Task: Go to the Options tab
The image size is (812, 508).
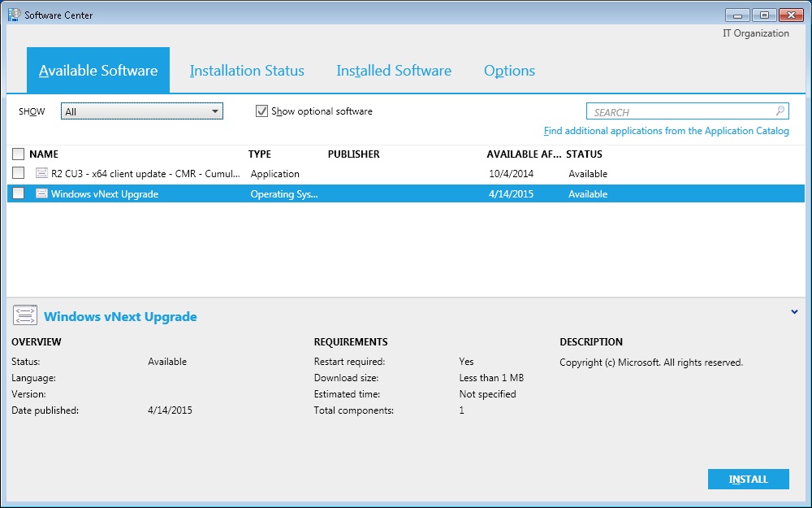Action: pos(509,71)
